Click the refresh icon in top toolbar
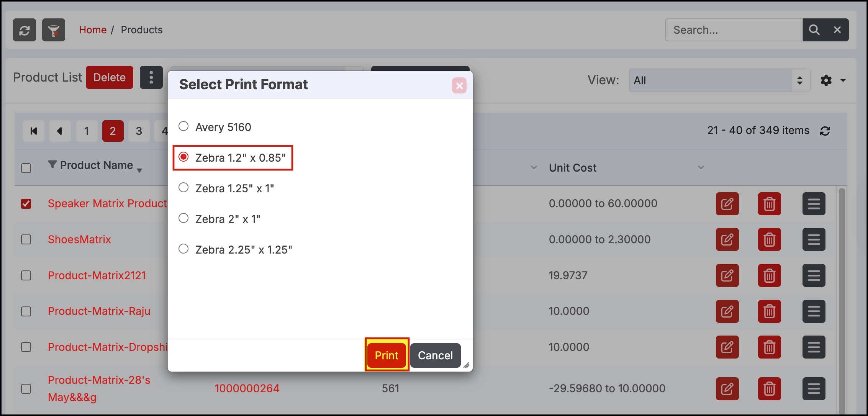868x416 pixels. tap(25, 30)
